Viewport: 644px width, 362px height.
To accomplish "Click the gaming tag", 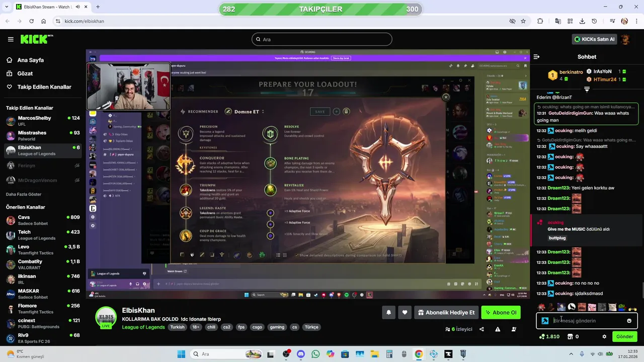I will (x=277, y=327).
